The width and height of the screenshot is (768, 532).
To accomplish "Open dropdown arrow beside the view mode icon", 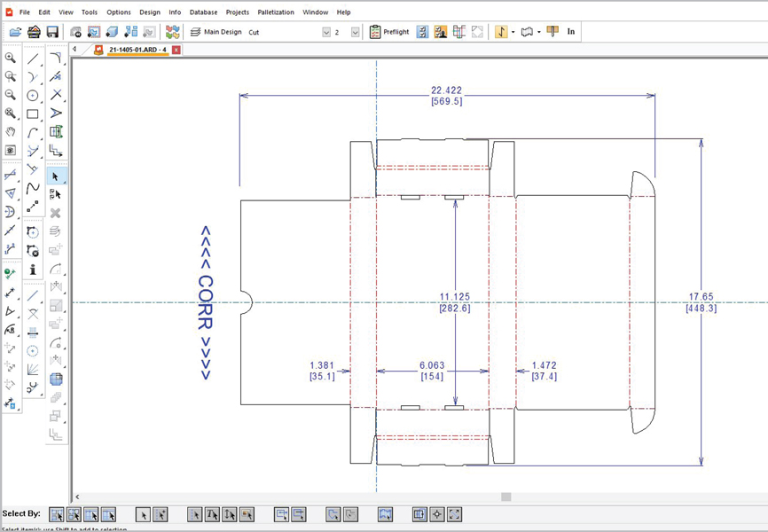I will click(539, 32).
